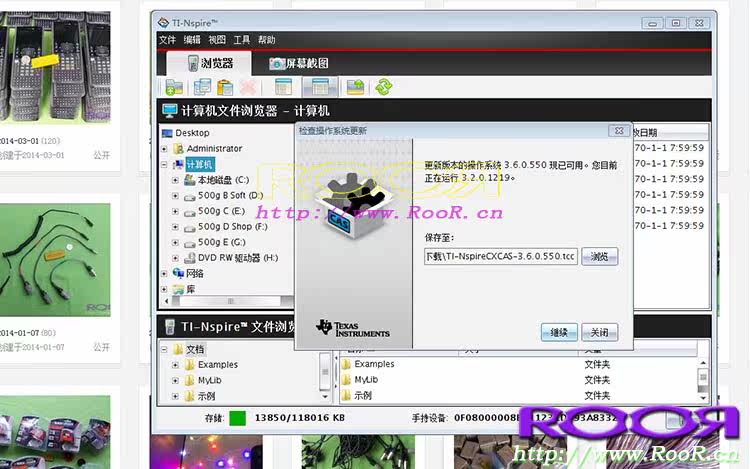Open the 2014-01-07 cables album thumbnail
The height and width of the screenshot is (469, 750).
pos(55,260)
